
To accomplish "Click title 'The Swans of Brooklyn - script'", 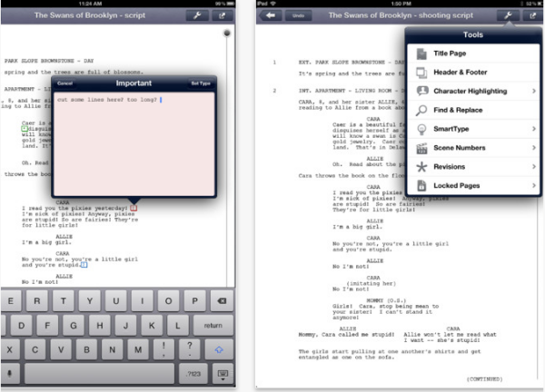I will coord(90,15).
